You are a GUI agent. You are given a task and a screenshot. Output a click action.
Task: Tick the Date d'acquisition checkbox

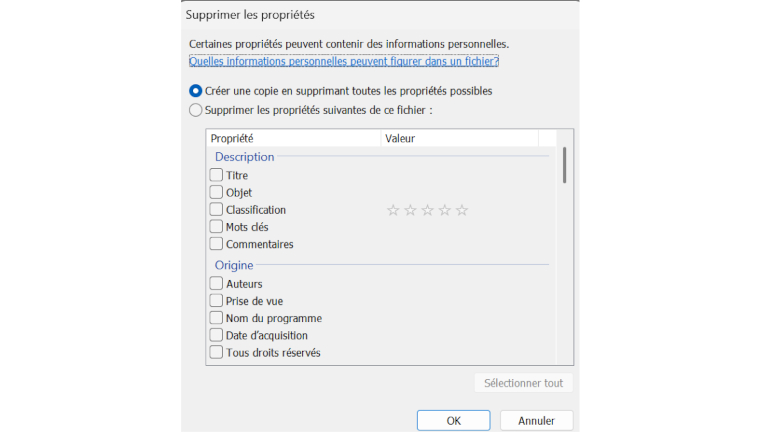coord(216,335)
